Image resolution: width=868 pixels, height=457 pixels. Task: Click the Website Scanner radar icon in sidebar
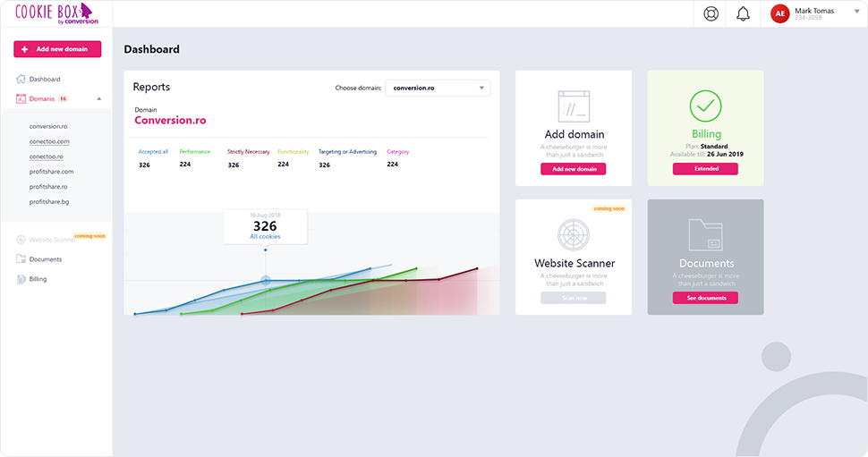21,240
